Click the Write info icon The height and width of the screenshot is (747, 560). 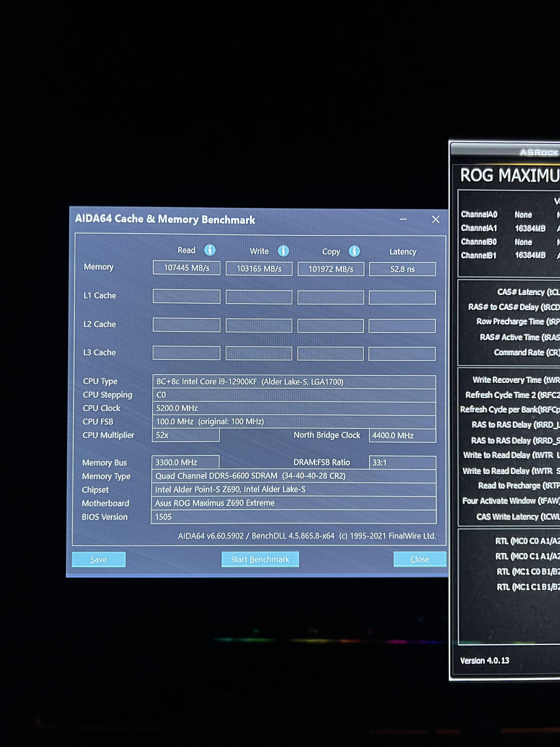(283, 251)
